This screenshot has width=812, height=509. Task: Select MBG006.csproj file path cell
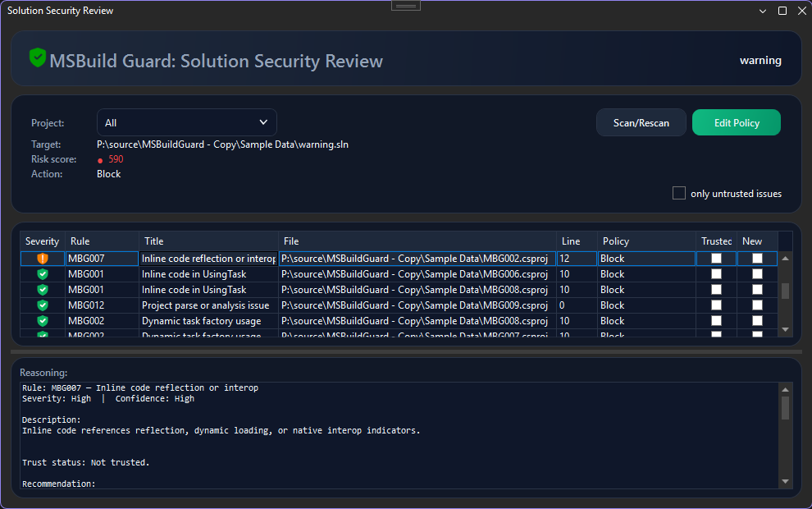click(x=417, y=273)
